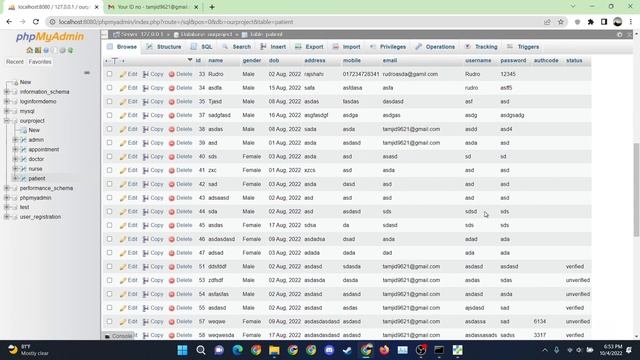Open phpMyAdmin home icon in sidebar
This screenshot has width=640, height=360.
[x=29, y=50]
